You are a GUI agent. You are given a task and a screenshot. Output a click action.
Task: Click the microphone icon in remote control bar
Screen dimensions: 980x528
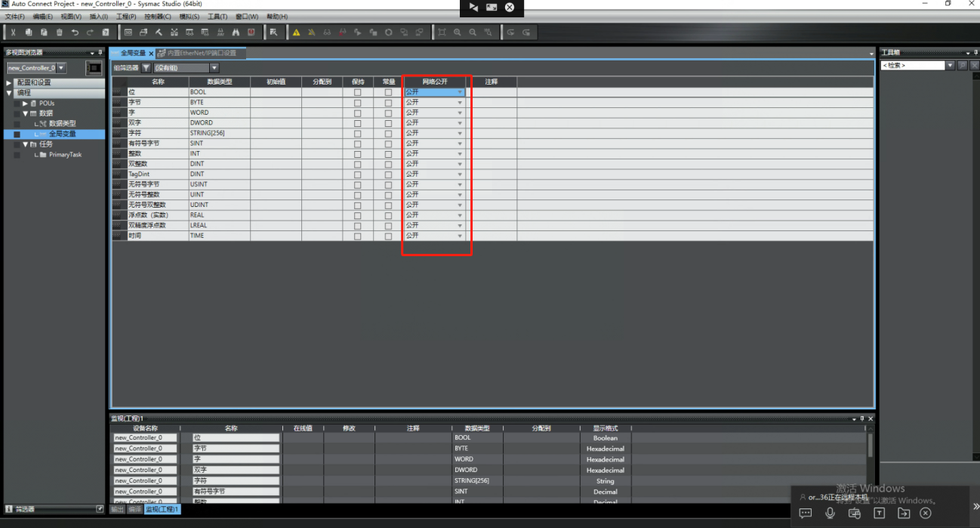click(831, 514)
